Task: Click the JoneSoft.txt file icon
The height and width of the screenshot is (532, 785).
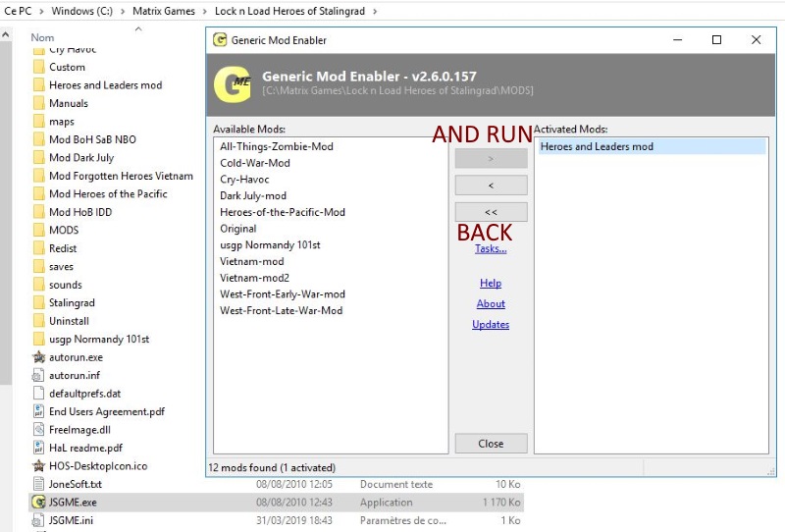Action: [x=38, y=484]
